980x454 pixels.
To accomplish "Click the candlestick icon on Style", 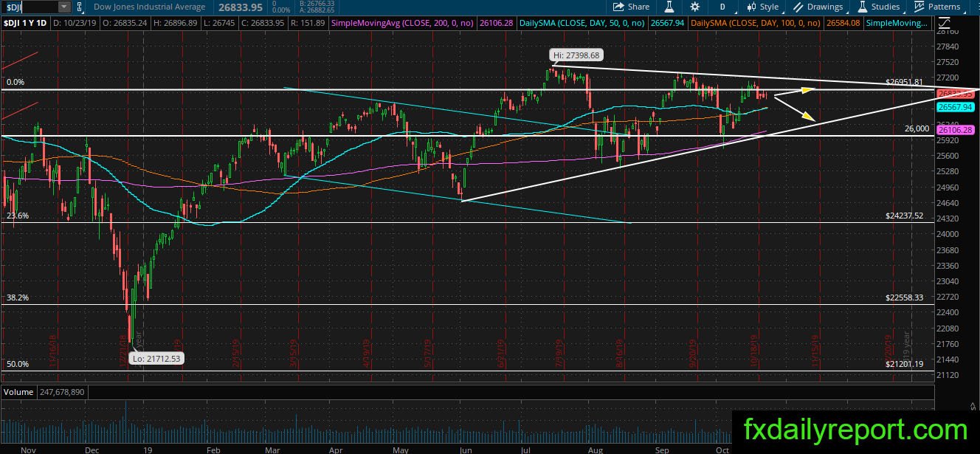I will point(751,7).
